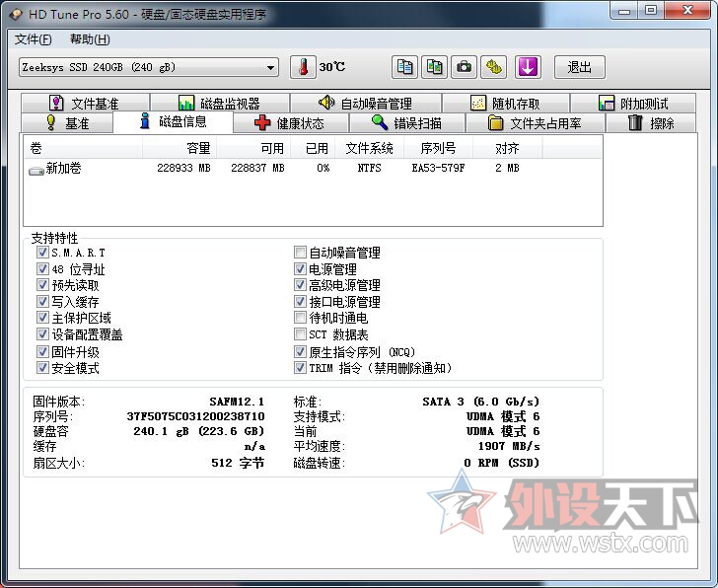Click the SATA 3 (6.0 Gb/s) standard value
Screen dimensions: 718x588
pos(481,402)
